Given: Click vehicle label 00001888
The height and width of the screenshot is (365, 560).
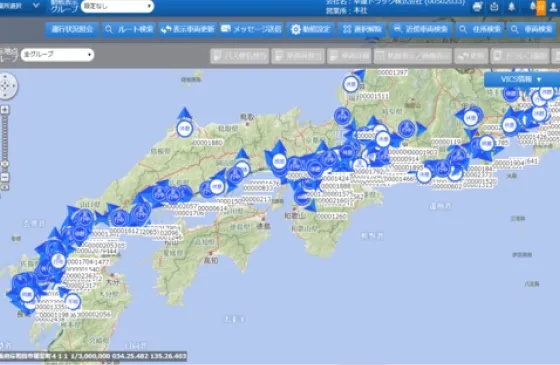Looking at the screenshot, I should click(335, 186).
